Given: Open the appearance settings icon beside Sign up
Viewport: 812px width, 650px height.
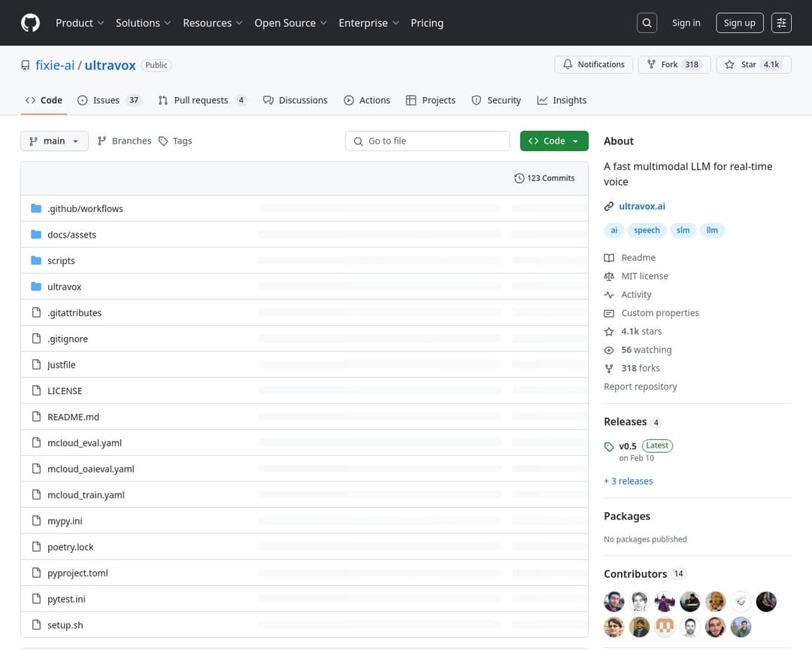Looking at the screenshot, I should coord(781,23).
